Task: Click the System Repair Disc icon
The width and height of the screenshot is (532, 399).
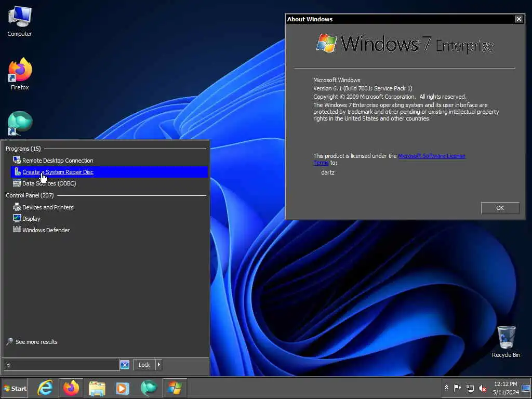Action: click(17, 171)
